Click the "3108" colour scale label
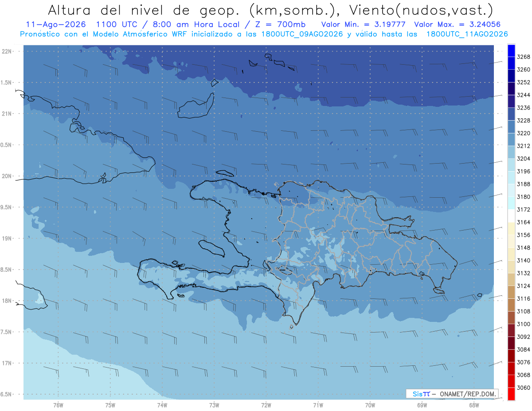The image size is (532, 411). tap(524, 311)
